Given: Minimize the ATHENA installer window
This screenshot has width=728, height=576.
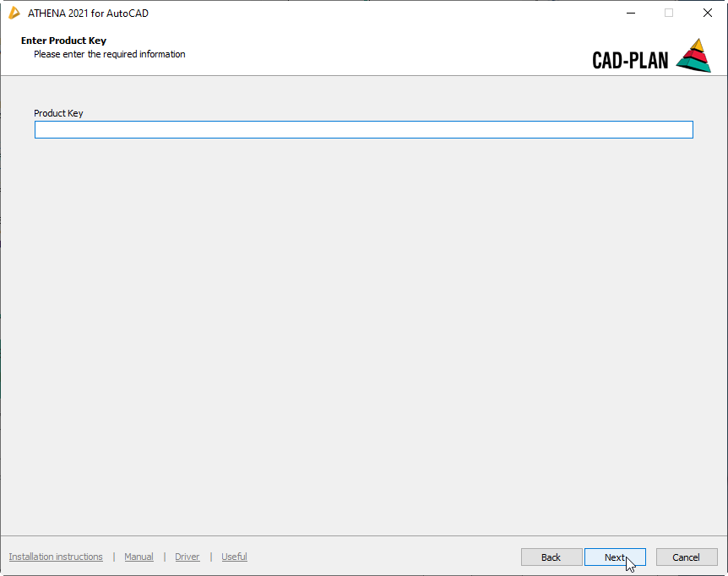Looking at the screenshot, I should [630, 13].
